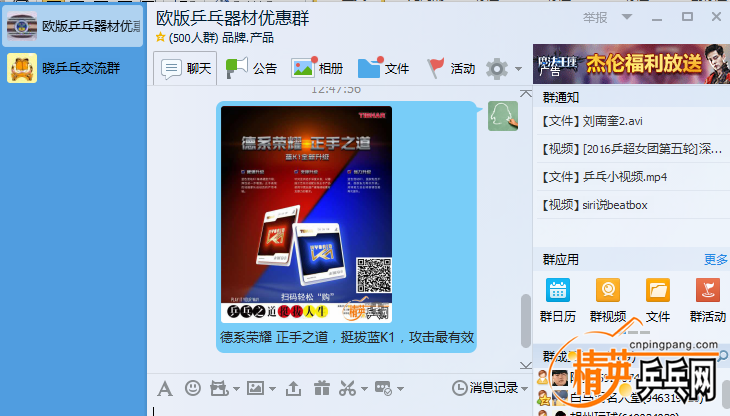This screenshot has height=416, width=730.
Task: Open the 相册 album tab
Action: pos(317,68)
